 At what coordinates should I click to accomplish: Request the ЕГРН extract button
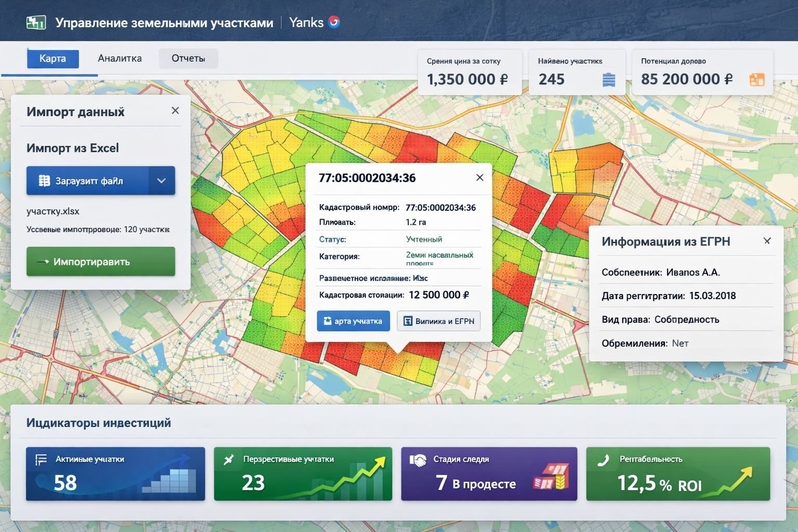point(438,321)
